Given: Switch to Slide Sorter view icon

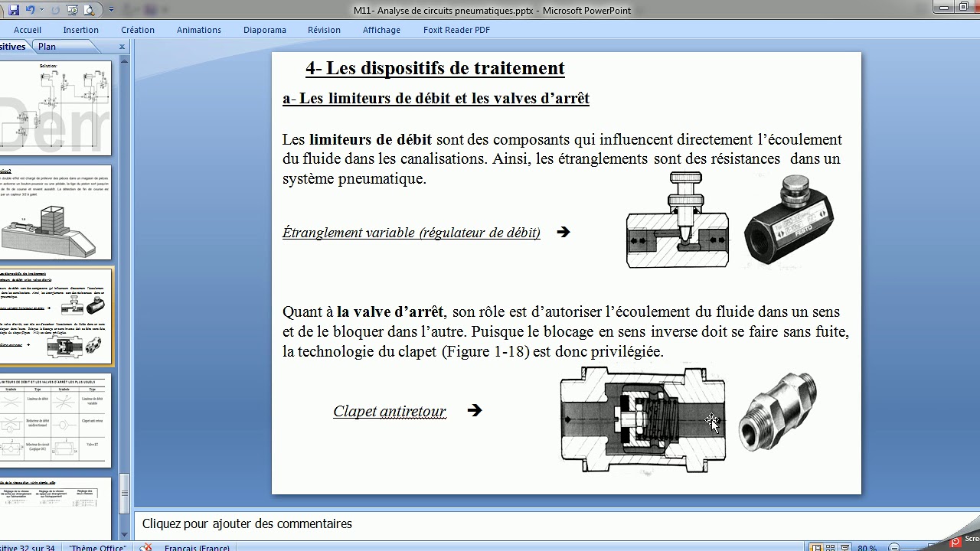Looking at the screenshot, I should (x=831, y=548).
